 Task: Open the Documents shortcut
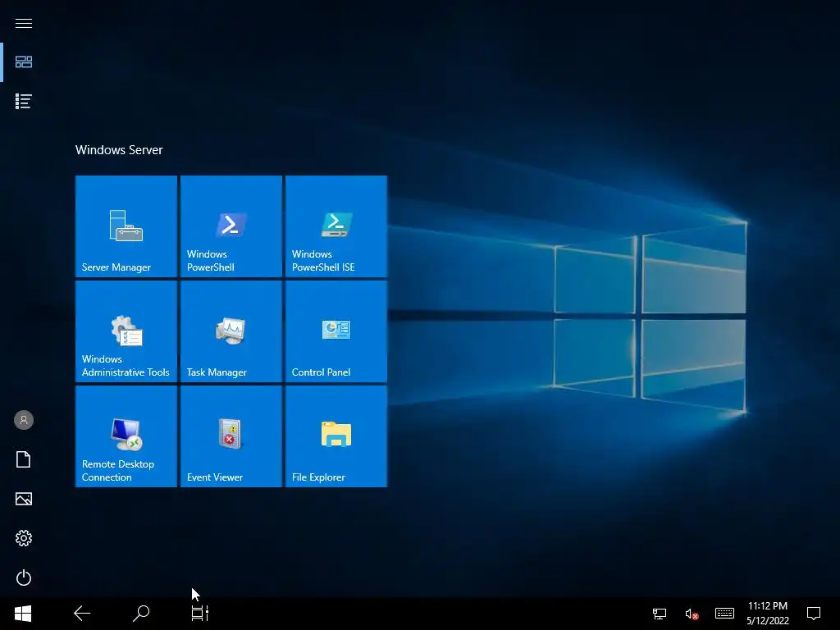(x=24, y=459)
